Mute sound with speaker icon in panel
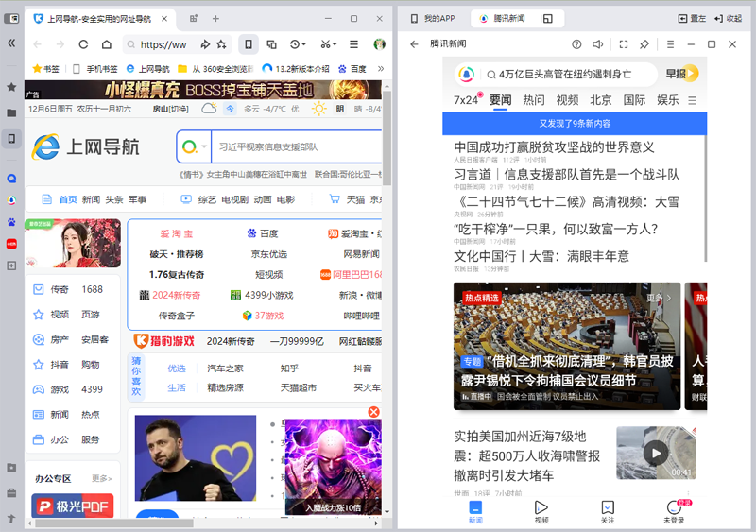Screen dimensions: 756x532 tap(598, 44)
